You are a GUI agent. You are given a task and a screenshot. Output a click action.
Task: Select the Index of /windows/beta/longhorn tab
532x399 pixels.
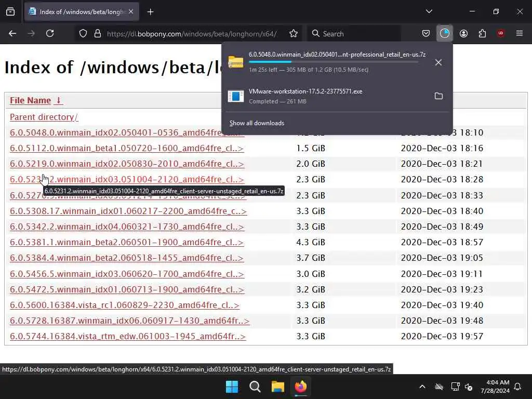click(82, 12)
